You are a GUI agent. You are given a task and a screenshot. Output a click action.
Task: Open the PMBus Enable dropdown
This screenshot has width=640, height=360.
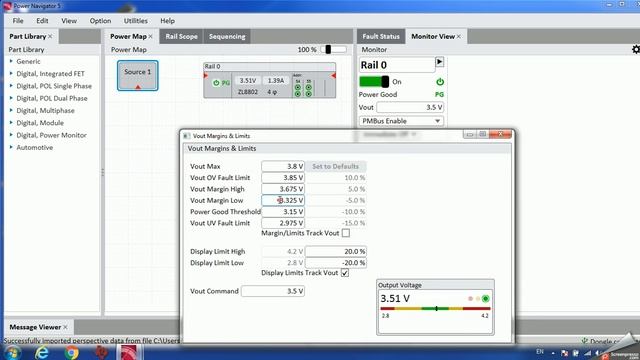click(x=401, y=121)
